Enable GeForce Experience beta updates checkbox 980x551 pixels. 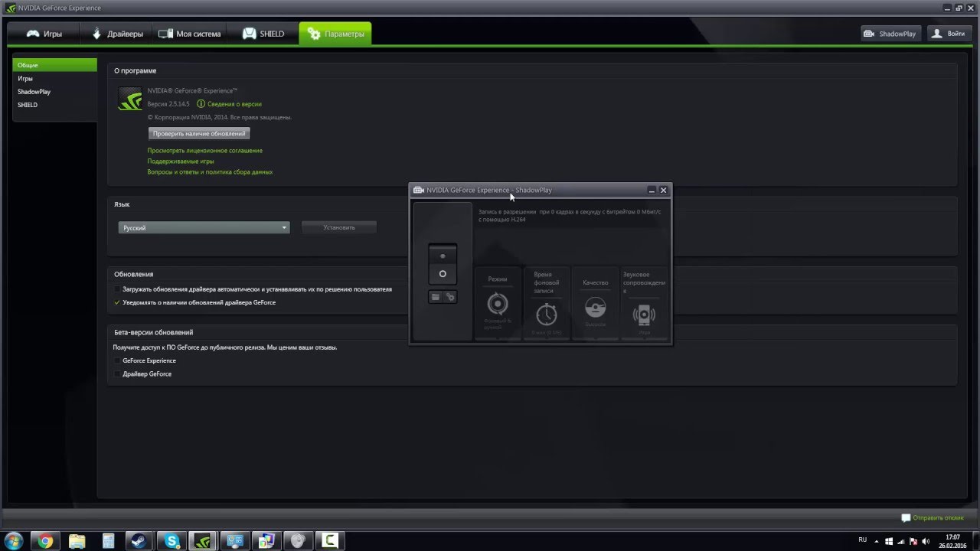point(117,360)
